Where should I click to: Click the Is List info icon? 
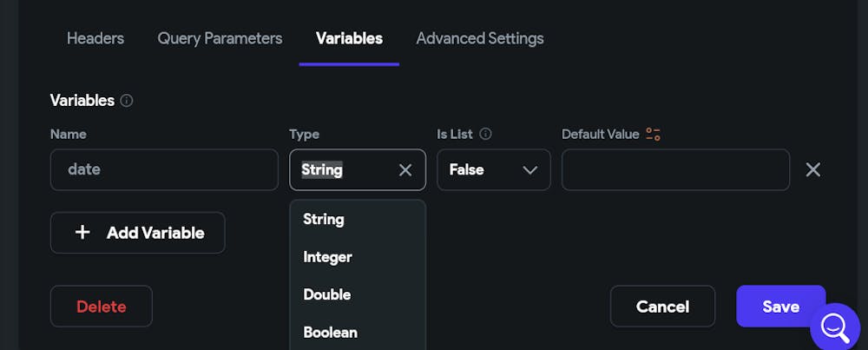pyautogui.click(x=486, y=134)
